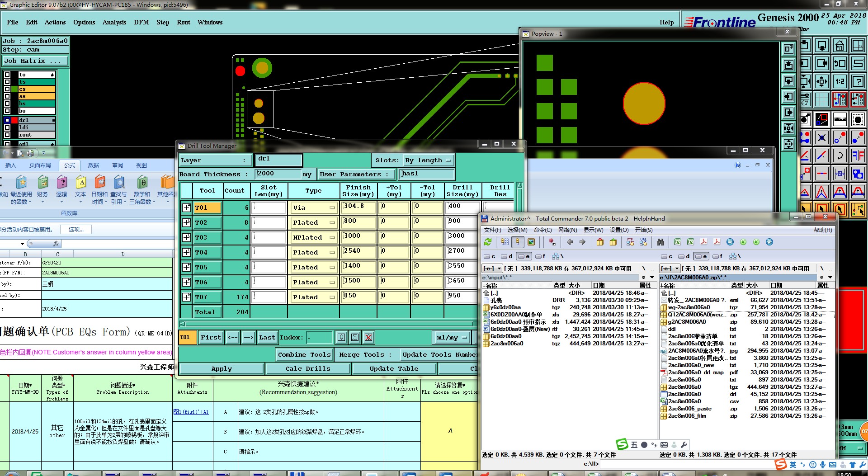The width and height of the screenshot is (868, 476).
Task: Open right panel [-e-] drive dropdown in Total Commander
Action: click(670, 269)
